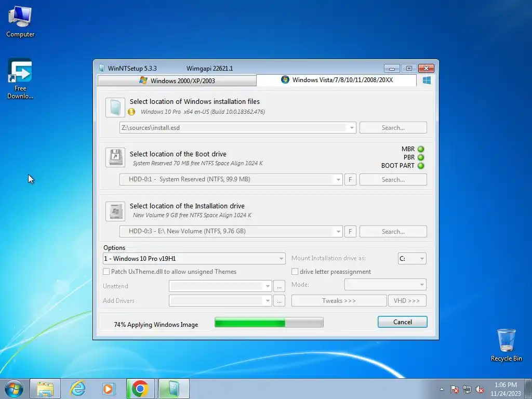This screenshot has height=399, width=532.
Task: Open Windows Explorer from taskbar
Action: click(45, 389)
